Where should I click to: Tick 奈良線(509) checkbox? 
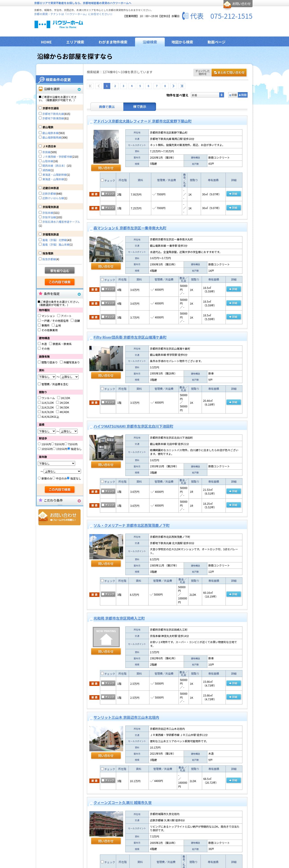(40, 152)
